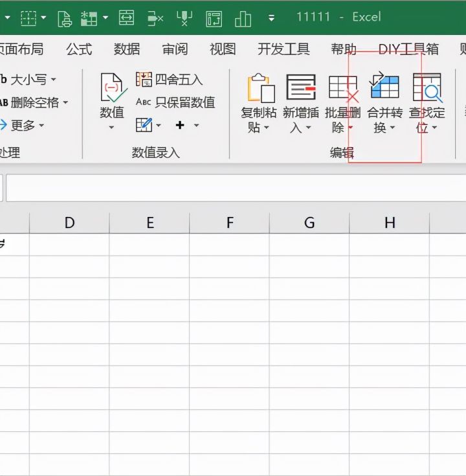
Task: Click the 复制粘贴 clipboard icon
Action: coord(261,87)
